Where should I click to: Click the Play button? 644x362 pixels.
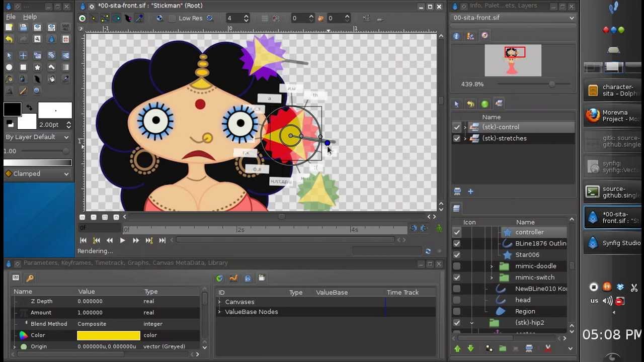[122, 240]
